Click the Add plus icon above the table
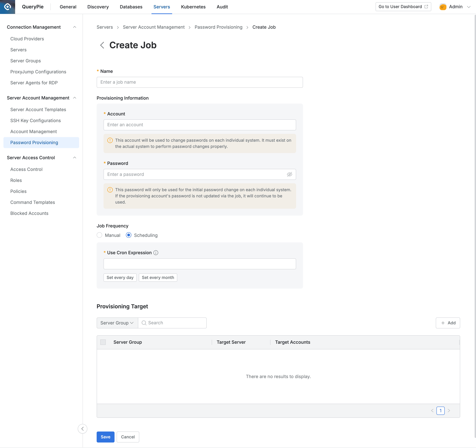 (443, 323)
